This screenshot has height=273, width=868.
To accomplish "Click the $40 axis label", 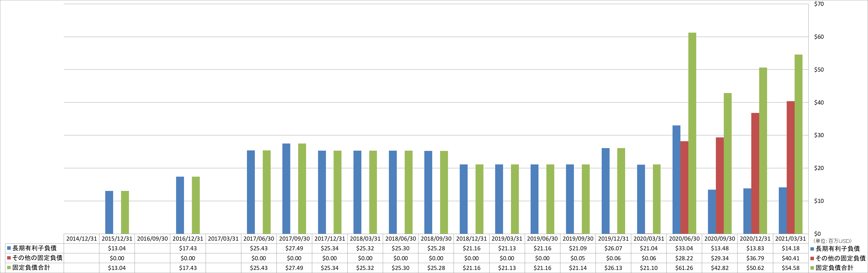I will (x=819, y=102).
